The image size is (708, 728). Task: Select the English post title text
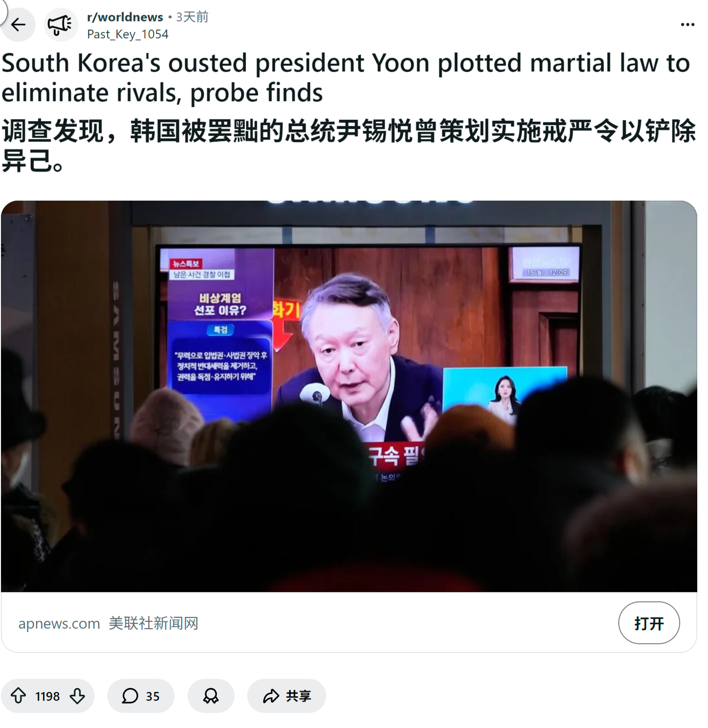point(345,77)
